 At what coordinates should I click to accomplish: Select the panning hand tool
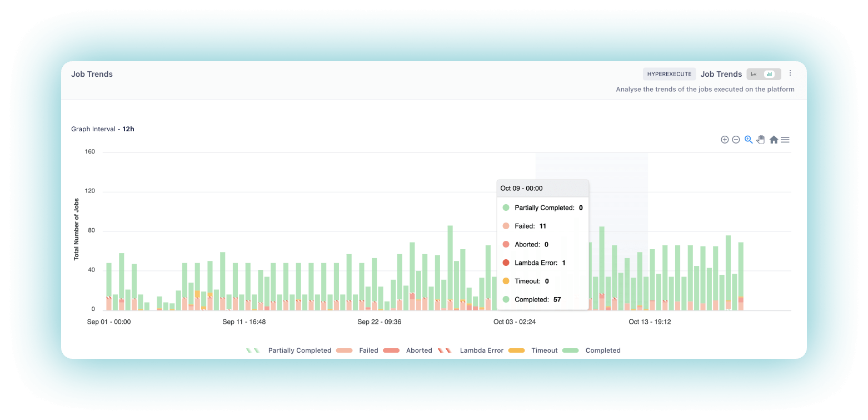click(761, 140)
